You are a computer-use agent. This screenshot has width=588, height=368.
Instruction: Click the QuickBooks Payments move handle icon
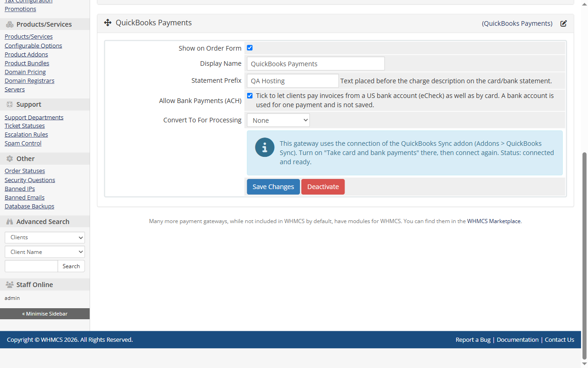(x=107, y=23)
